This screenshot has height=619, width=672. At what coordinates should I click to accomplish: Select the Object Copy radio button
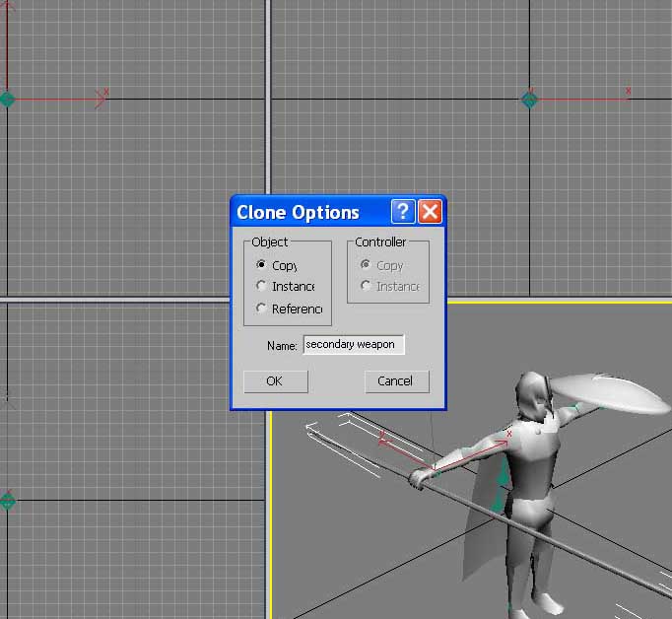[x=261, y=264]
